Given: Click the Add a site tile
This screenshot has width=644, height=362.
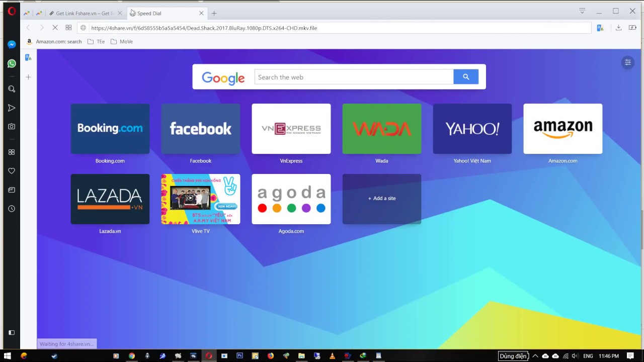Looking at the screenshot, I should (382, 199).
